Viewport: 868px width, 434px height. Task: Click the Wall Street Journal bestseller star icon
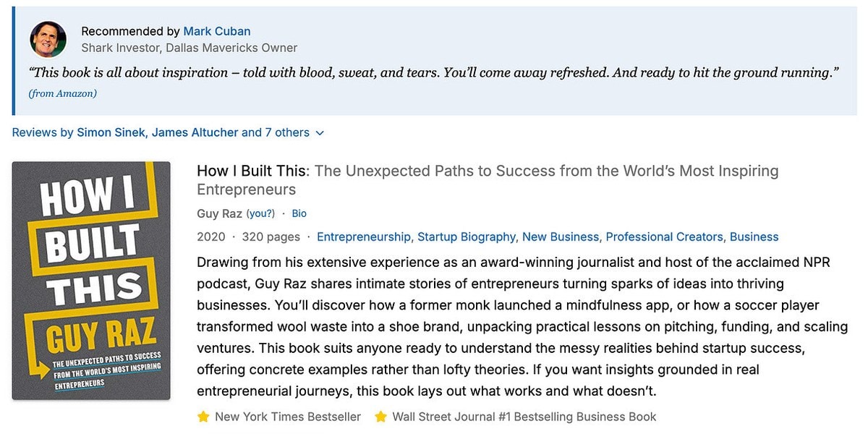pyautogui.click(x=380, y=417)
